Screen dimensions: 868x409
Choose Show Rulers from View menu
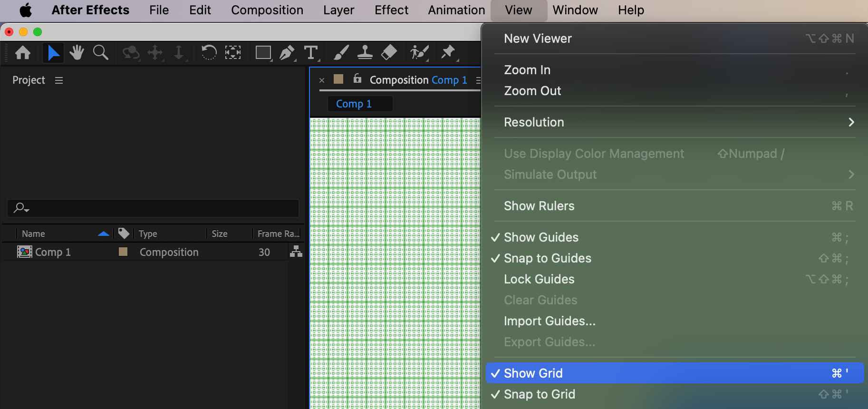(x=539, y=206)
